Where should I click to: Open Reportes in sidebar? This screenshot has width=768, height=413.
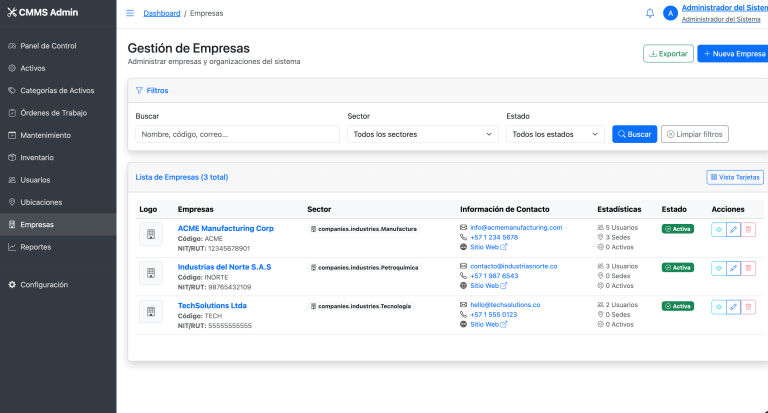click(58, 247)
